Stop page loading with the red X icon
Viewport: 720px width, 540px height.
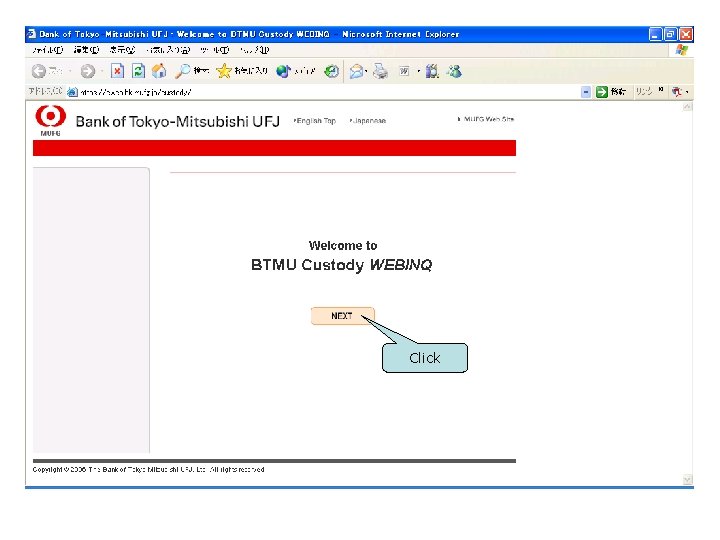coord(118,71)
